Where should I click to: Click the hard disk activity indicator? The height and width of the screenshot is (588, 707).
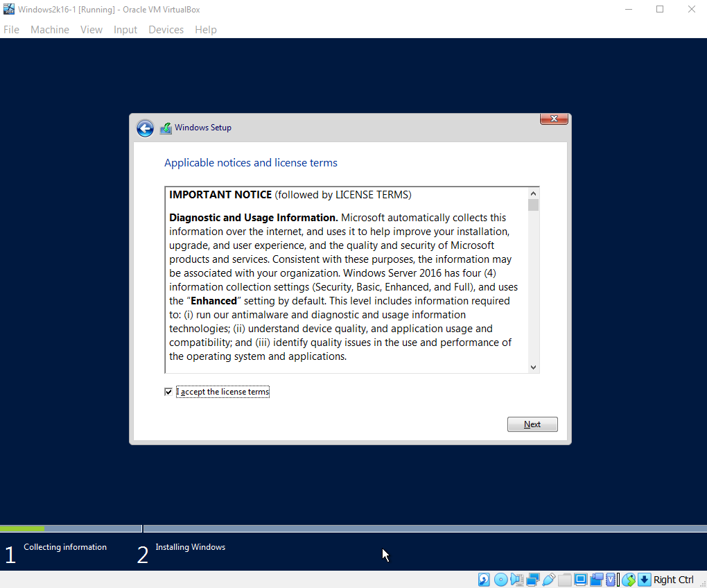point(484,580)
